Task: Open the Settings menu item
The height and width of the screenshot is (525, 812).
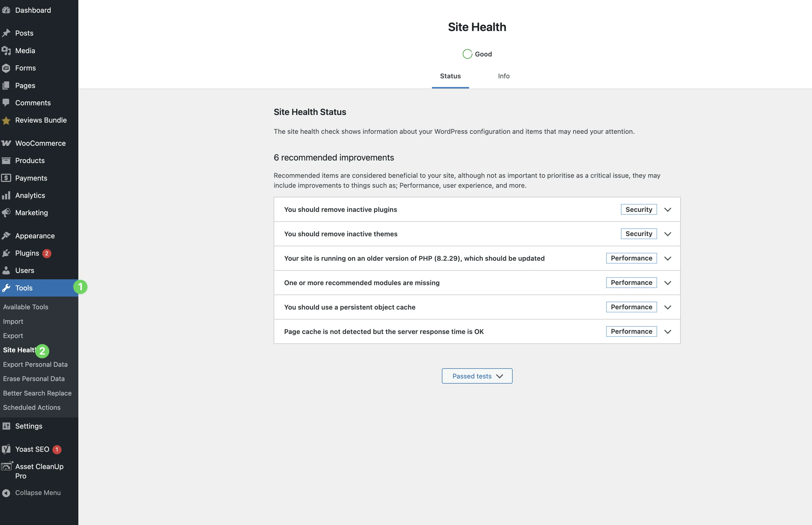Action: tap(29, 426)
